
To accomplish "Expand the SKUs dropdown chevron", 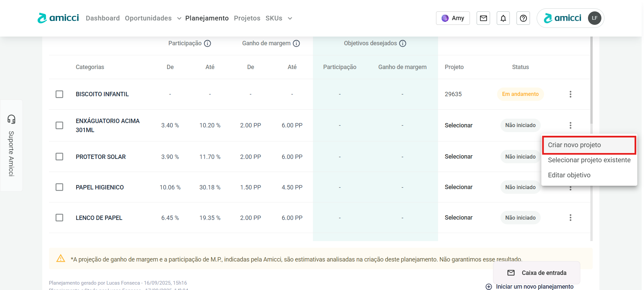I will click(x=290, y=18).
